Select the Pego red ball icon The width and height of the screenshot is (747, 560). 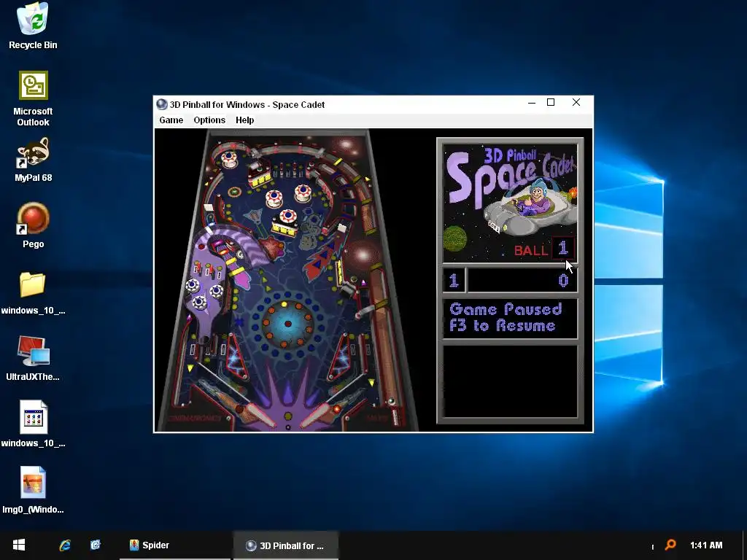33,226
